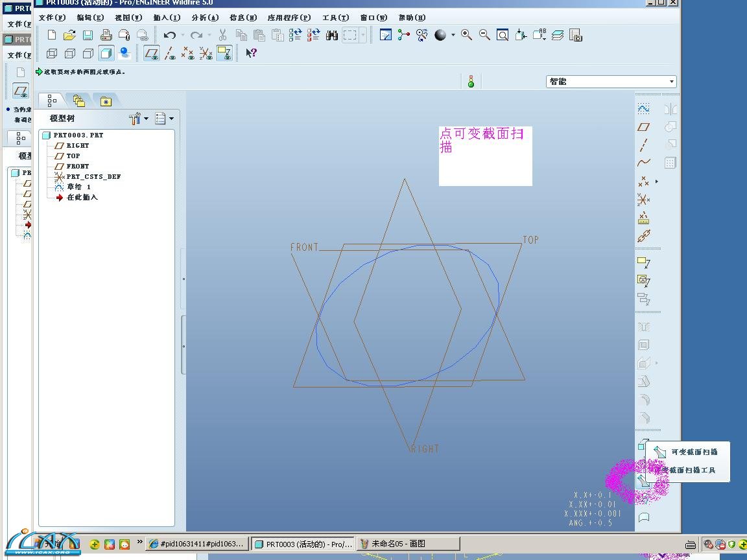Open the 分析(A) menu
This screenshot has width=747, height=560.
[x=205, y=17]
